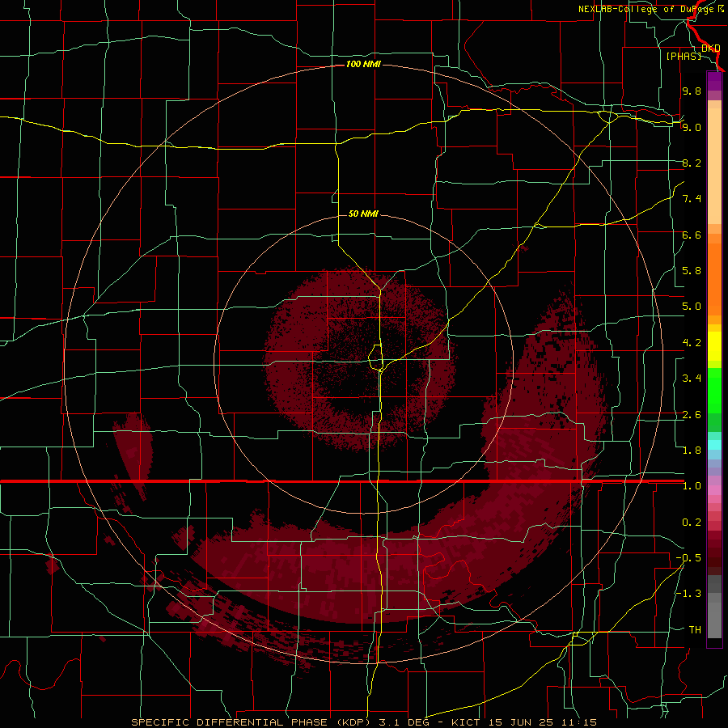Screen dimensions: 728x728
Task: Pick the cyan swatch on the color bar
Action: point(714,444)
